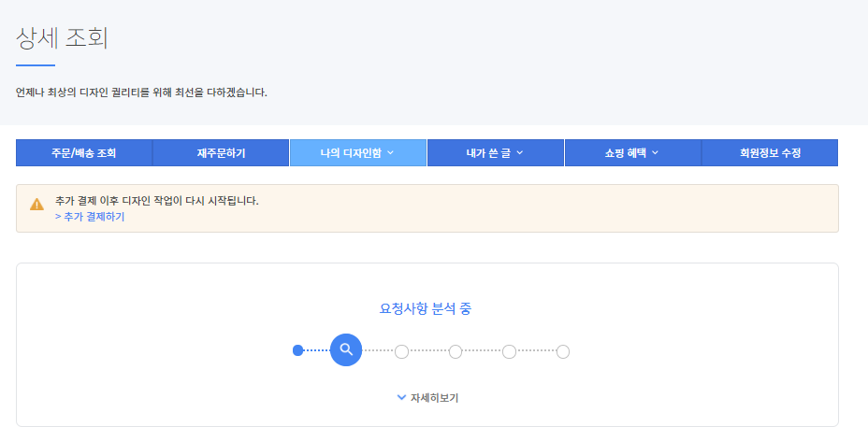Expand the 자세히보기 details section

tap(434, 398)
